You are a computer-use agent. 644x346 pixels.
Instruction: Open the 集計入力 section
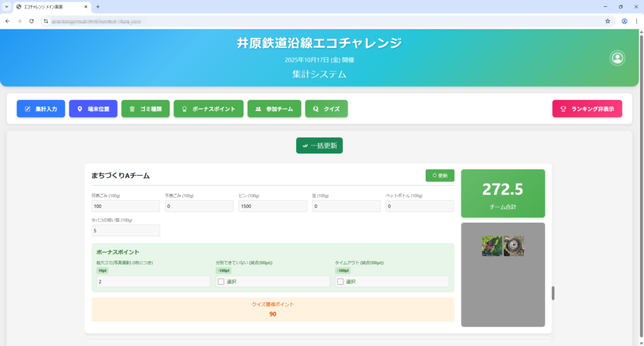41,109
